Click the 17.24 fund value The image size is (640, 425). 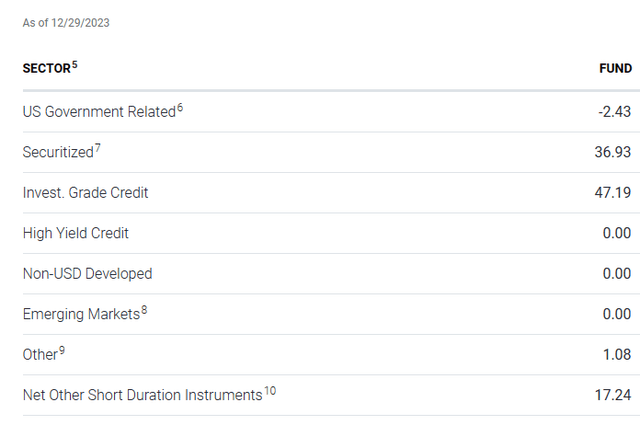tap(613, 395)
